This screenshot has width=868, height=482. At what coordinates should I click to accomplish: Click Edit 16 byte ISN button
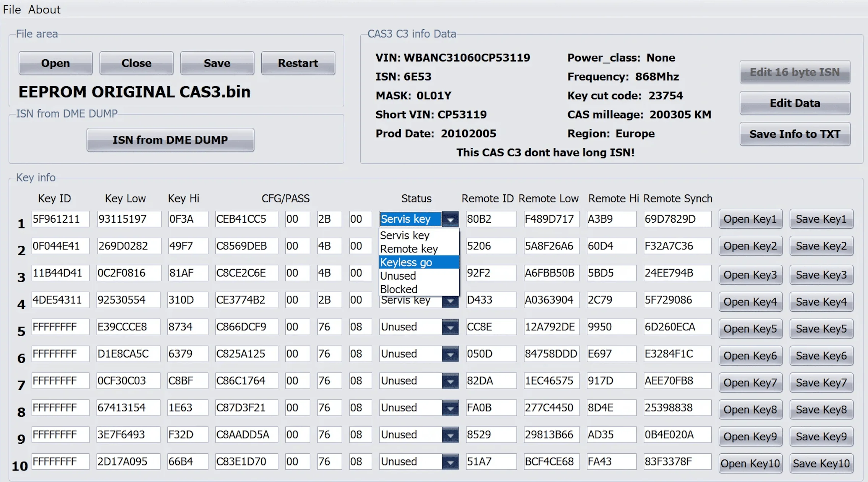pos(795,72)
